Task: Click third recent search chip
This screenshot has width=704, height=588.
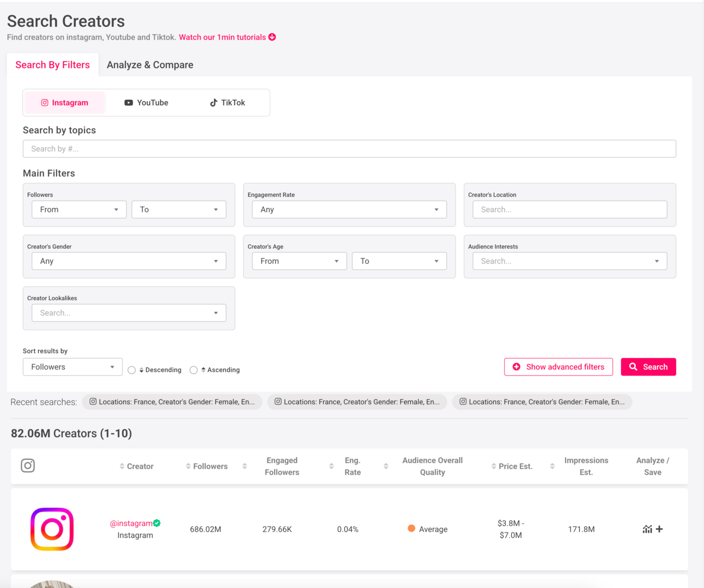Action: pos(542,402)
